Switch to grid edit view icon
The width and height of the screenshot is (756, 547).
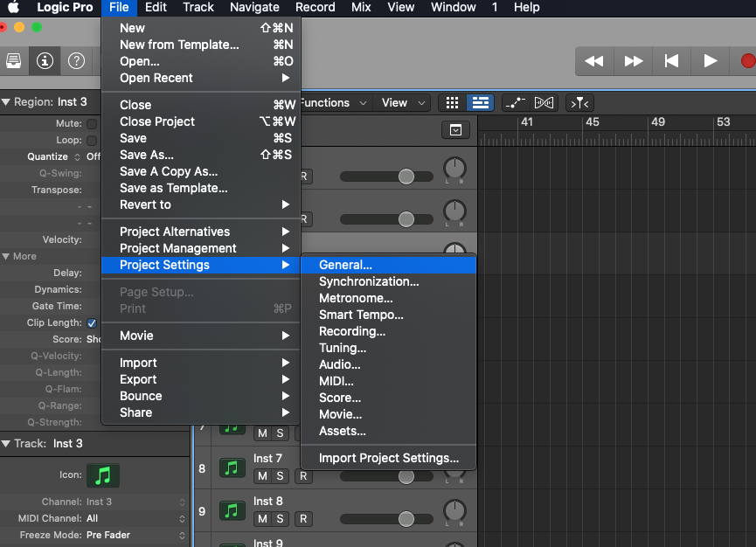[452, 102]
